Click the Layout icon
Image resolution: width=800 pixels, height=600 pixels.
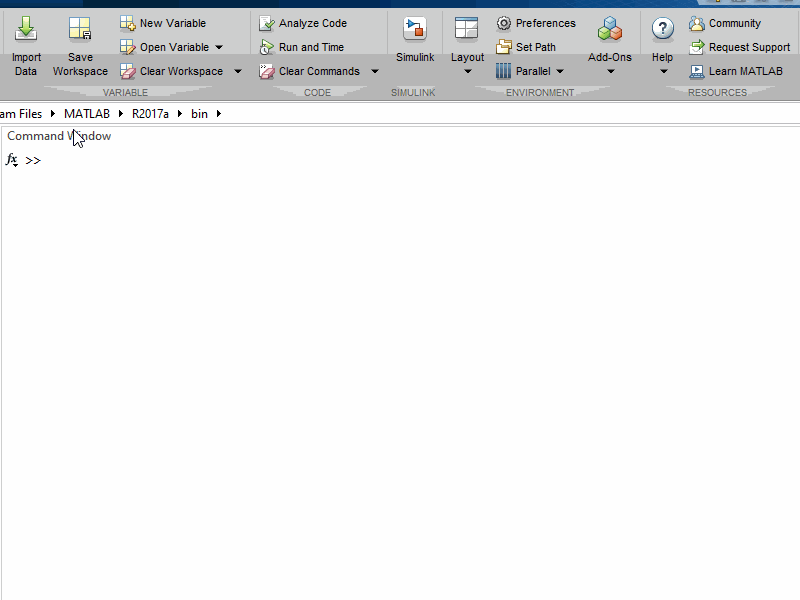(466, 28)
